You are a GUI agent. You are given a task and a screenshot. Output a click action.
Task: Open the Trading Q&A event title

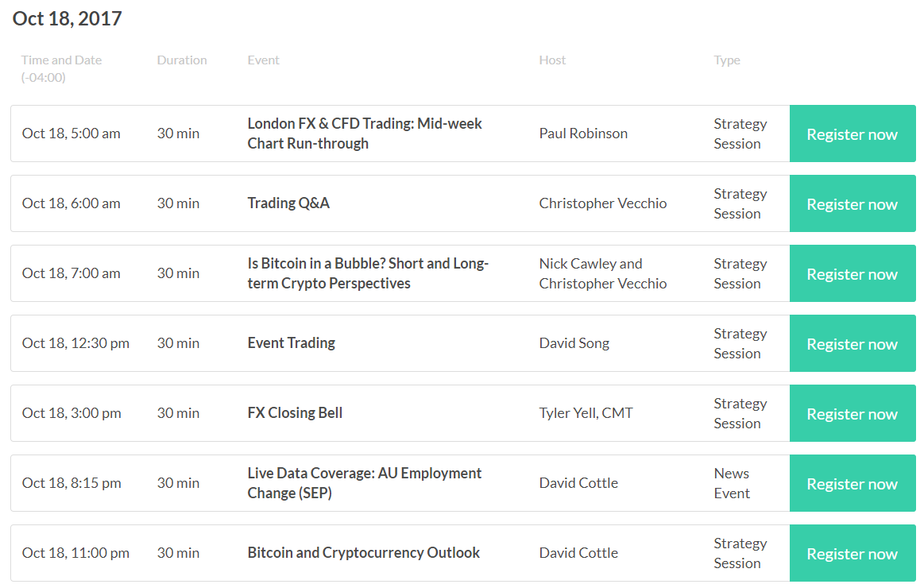[288, 203]
